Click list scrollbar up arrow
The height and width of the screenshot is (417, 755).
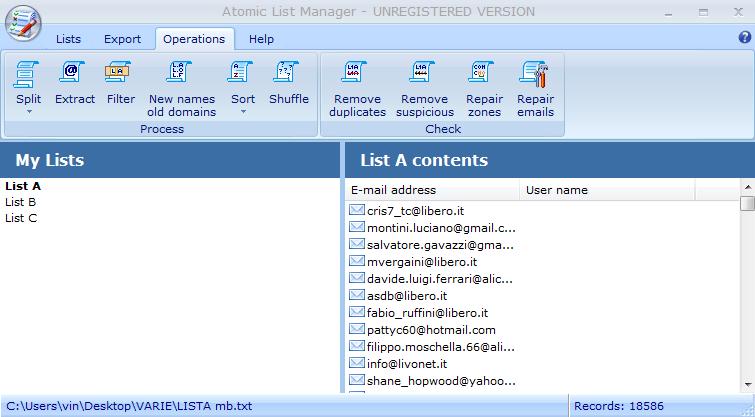[x=747, y=187]
